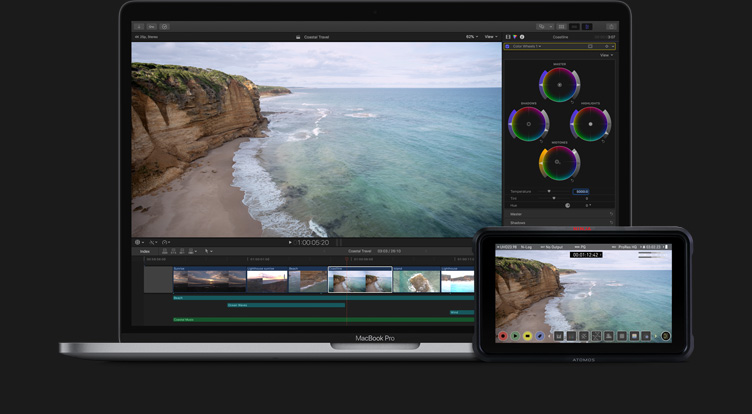This screenshot has height=414, width=752.
Task: Open the viewer zoom percentage dropdown
Action: coord(470,37)
